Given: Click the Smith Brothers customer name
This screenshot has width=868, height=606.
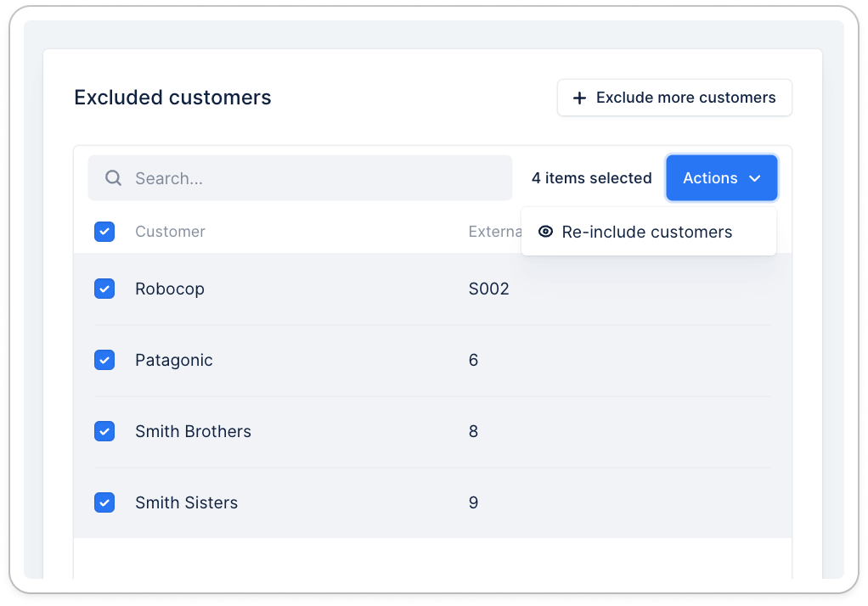Looking at the screenshot, I should point(193,432).
